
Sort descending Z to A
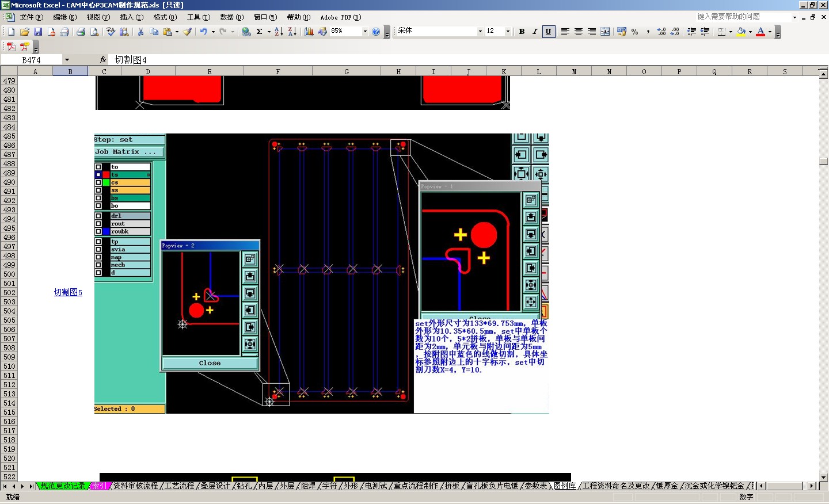click(x=292, y=32)
